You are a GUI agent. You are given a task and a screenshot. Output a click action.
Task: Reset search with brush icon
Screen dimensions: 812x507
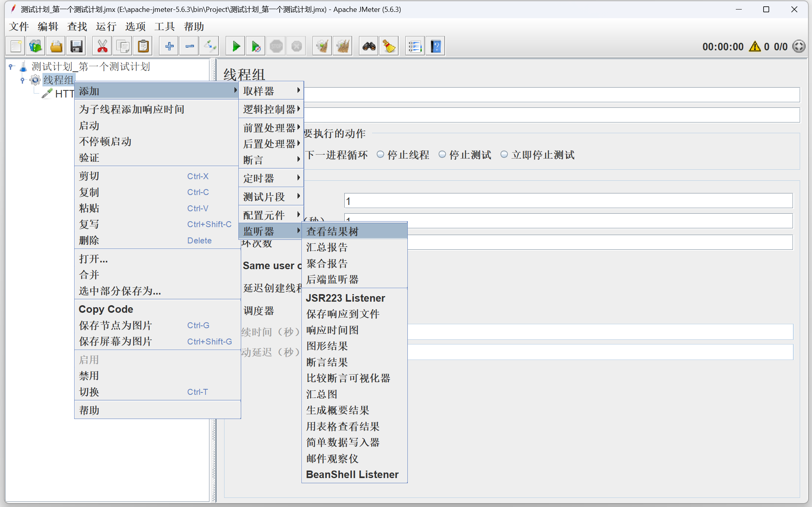click(389, 46)
